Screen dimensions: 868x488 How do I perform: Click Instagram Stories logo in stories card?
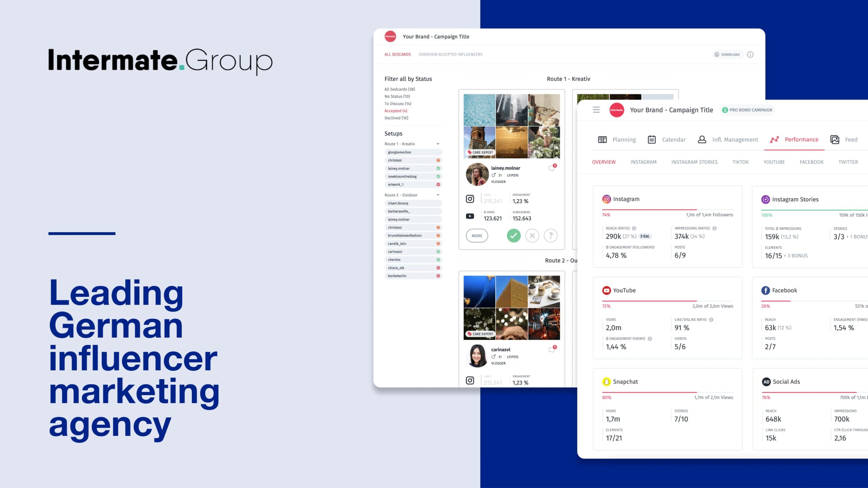click(766, 199)
